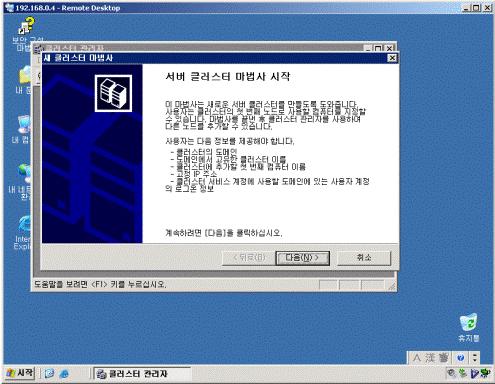Viewport: 495px width, 384px height.
Task: Cancel the wizard with the 취소 button
Action: pyautogui.click(x=364, y=258)
